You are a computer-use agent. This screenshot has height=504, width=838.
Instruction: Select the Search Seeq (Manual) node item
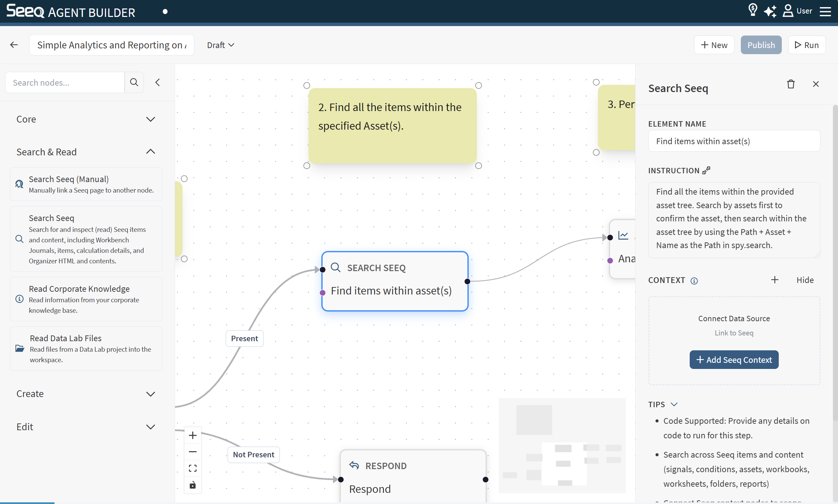(x=86, y=184)
